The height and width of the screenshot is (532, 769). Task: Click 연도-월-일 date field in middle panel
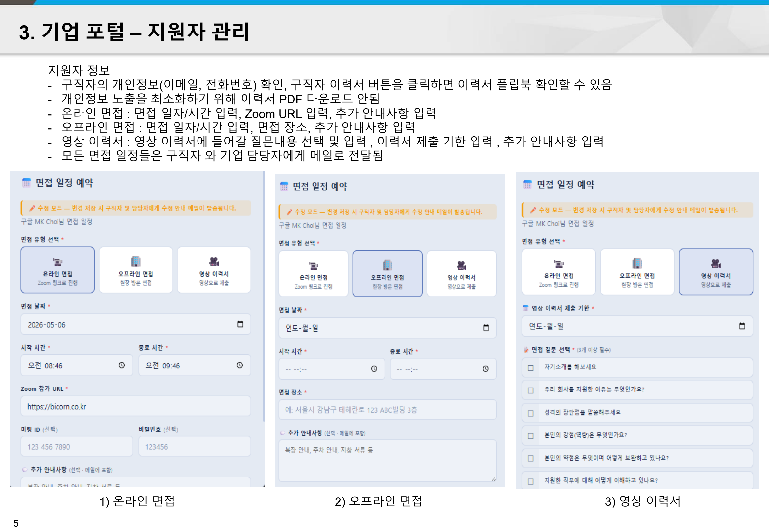pyautogui.click(x=387, y=328)
